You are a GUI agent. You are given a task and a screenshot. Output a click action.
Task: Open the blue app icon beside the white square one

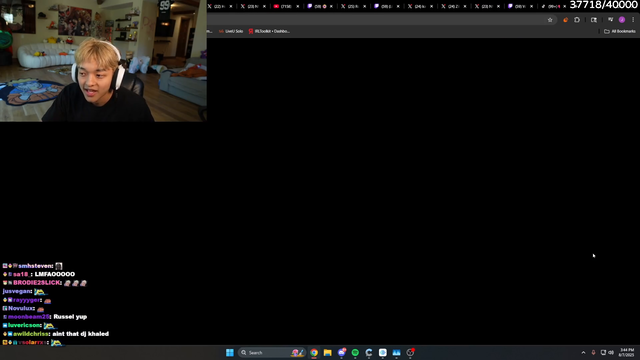pos(396,352)
